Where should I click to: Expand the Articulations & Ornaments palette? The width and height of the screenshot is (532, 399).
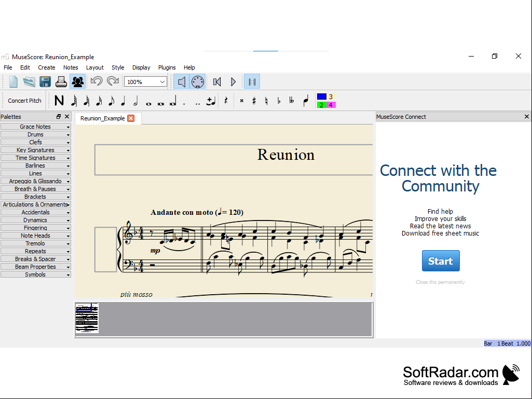36,204
